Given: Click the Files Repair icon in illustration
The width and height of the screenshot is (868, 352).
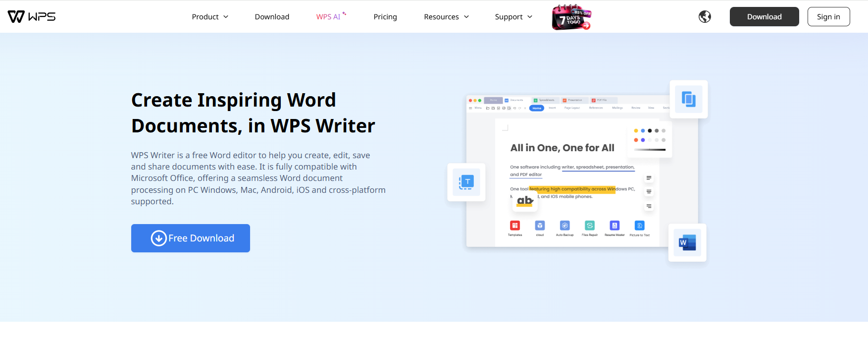Looking at the screenshot, I should [590, 226].
